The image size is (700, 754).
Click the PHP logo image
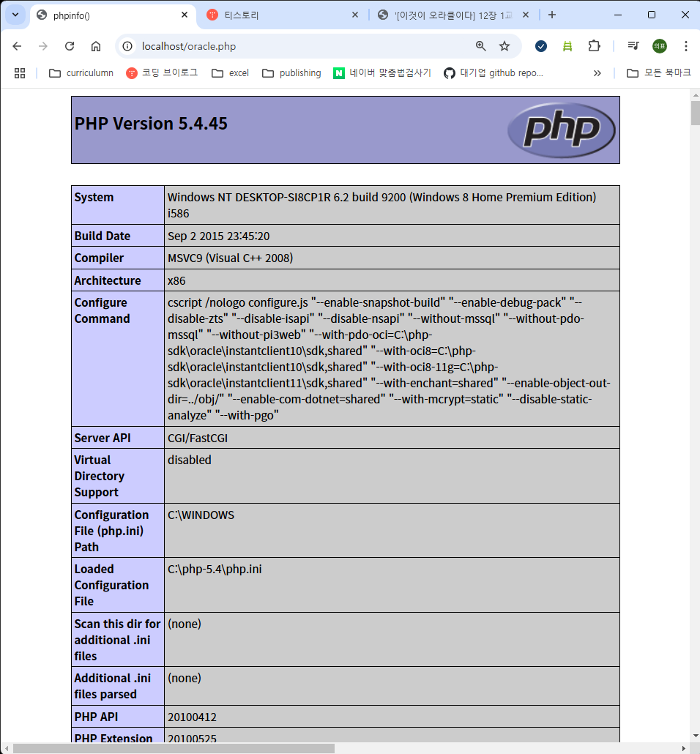coord(562,130)
